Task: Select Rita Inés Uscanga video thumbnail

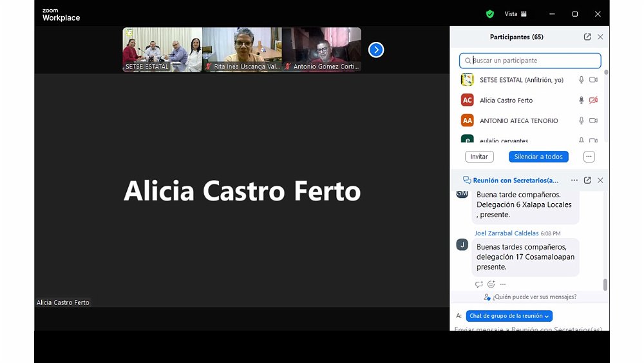Action: click(x=242, y=49)
